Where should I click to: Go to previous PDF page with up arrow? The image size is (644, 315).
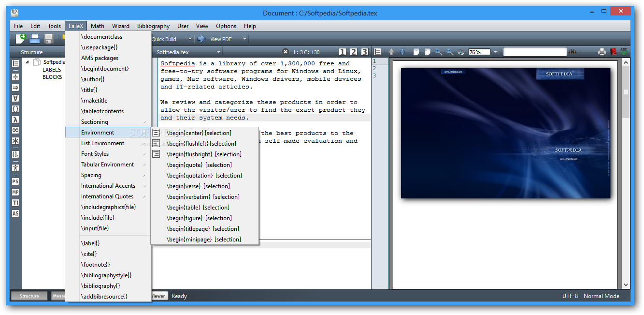391,52
